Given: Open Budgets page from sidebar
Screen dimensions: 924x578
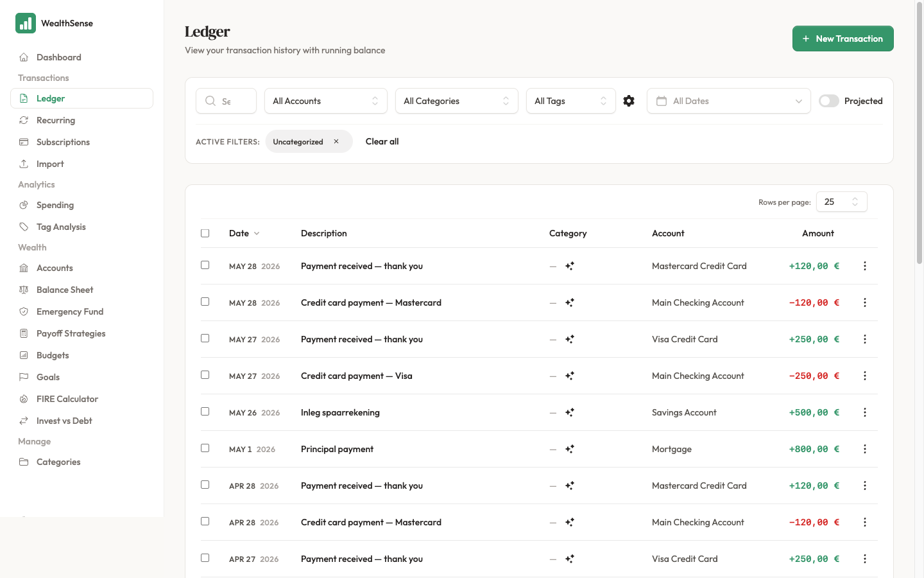Looking at the screenshot, I should coord(81,355).
